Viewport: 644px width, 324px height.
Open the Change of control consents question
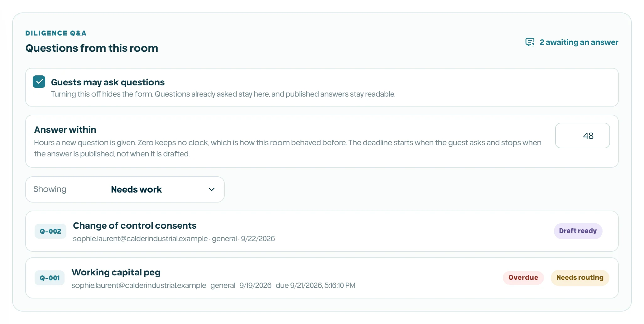coord(322,231)
